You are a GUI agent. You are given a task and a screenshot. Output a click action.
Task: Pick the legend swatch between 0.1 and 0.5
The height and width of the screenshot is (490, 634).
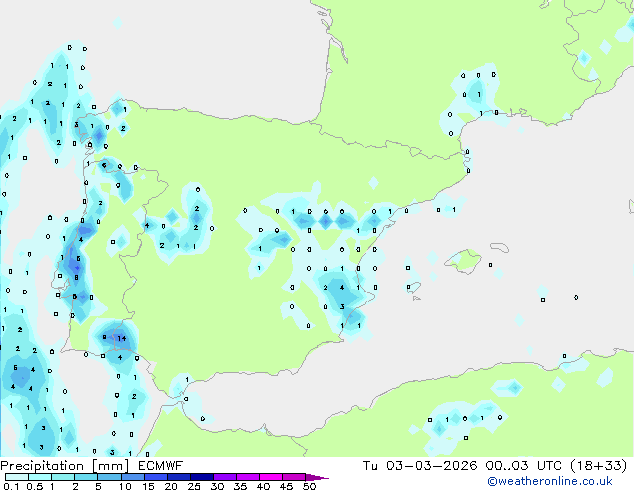[17, 477]
